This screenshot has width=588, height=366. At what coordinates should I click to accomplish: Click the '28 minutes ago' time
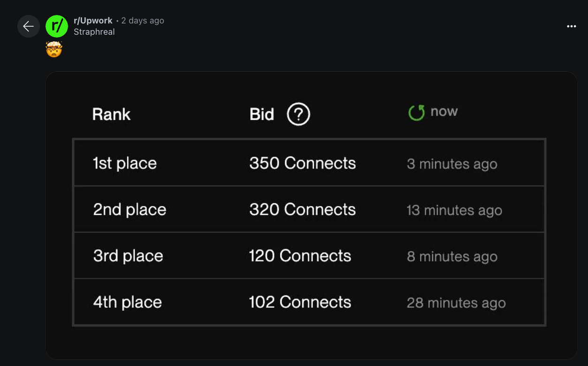click(x=456, y=303)
